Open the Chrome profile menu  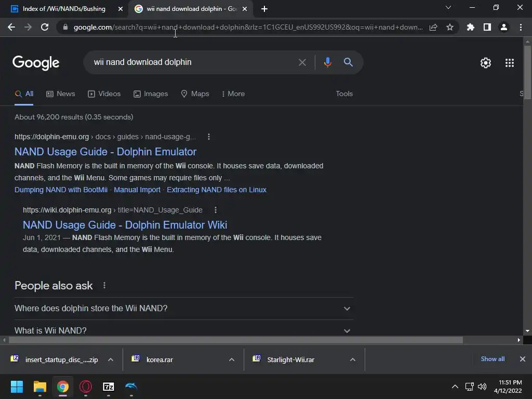click(504, 27)
